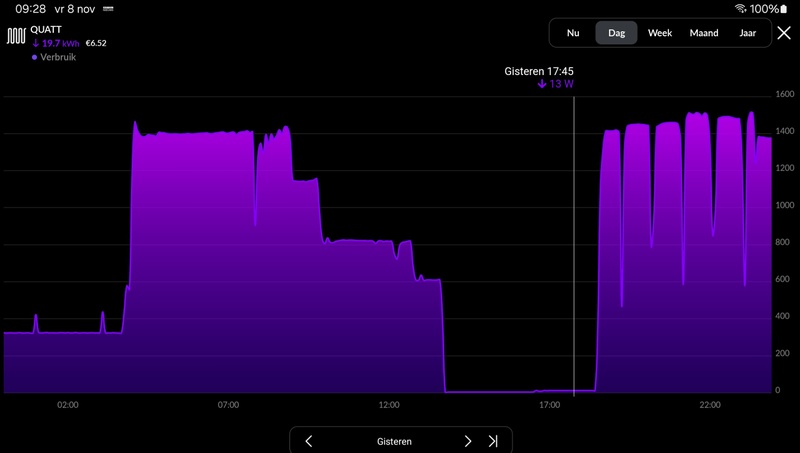800x453 pixels.
Task: Click the Gisteren date label
Action: 394,442
